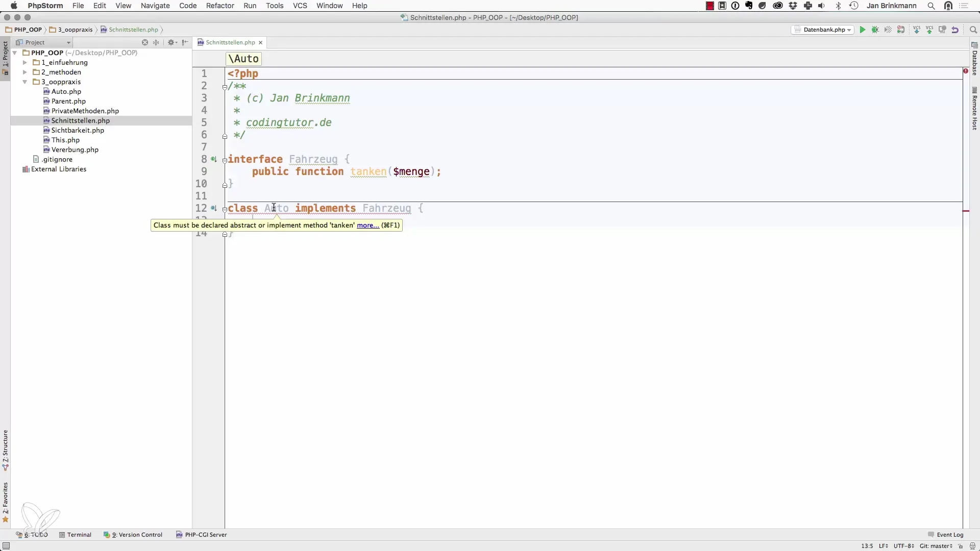Open the Version Control tool window

[133, 535]
